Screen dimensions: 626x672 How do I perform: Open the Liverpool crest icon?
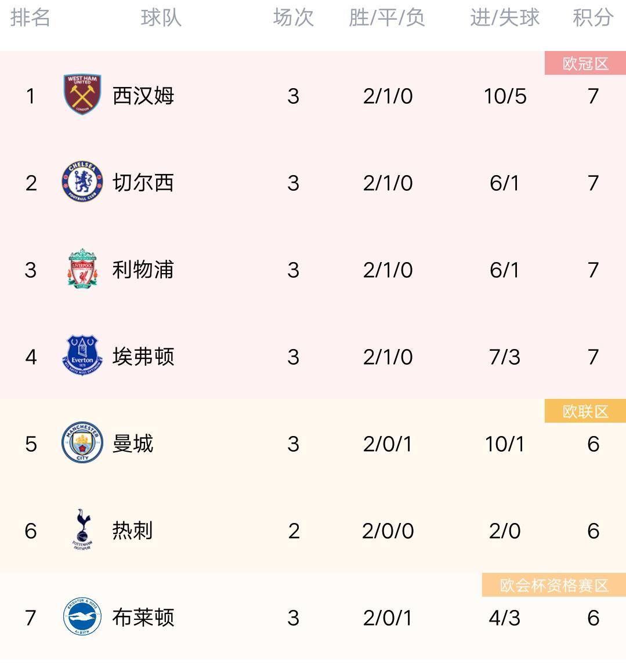pos(82,268)
